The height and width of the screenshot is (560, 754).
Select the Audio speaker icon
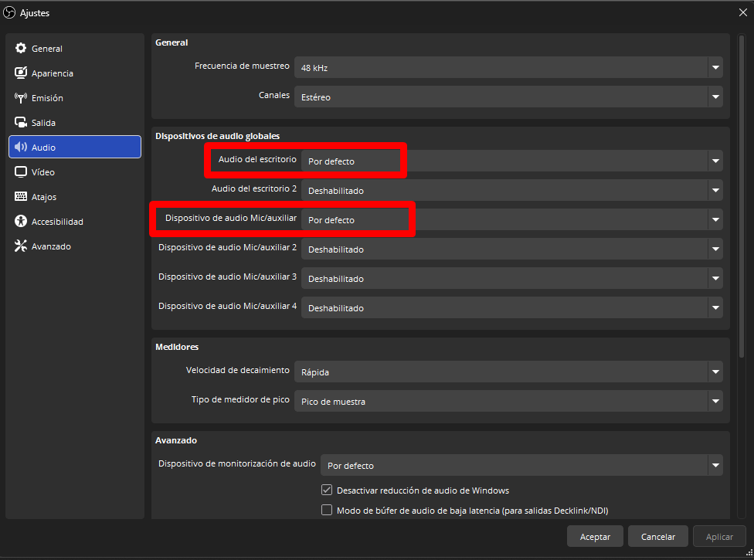coord(22,147)
